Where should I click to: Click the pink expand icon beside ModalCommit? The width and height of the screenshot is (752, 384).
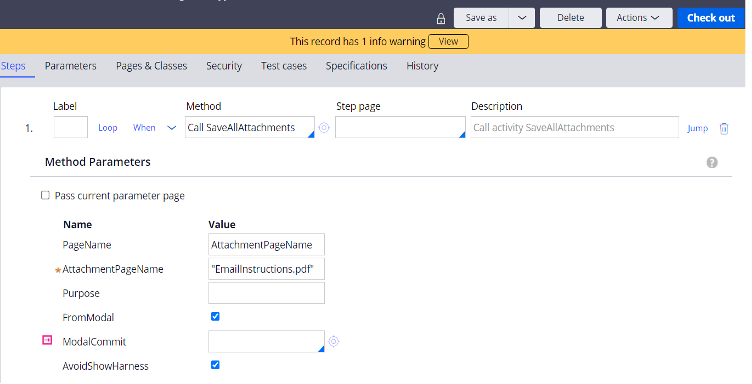point(47,340)
